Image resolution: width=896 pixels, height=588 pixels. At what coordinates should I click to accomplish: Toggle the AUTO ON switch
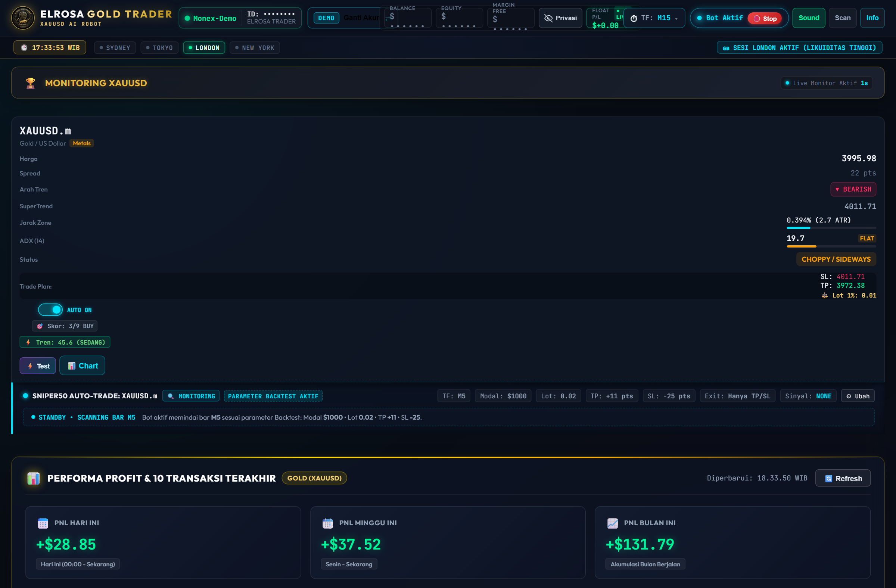click(50, 310)
